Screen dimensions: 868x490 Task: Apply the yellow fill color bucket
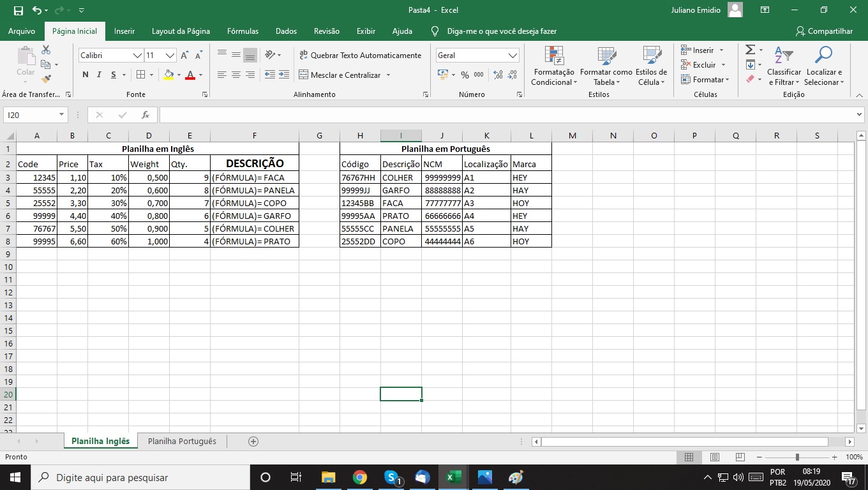point(168,75)
